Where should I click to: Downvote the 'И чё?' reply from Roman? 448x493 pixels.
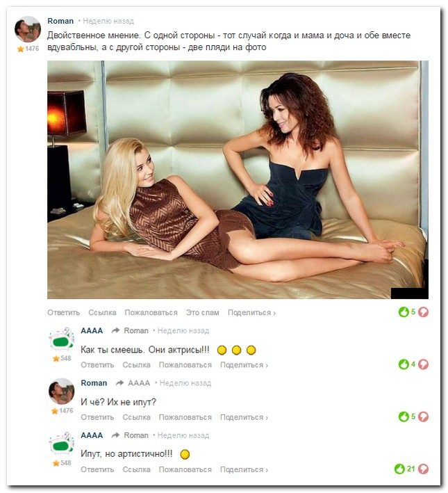(424, 417)
